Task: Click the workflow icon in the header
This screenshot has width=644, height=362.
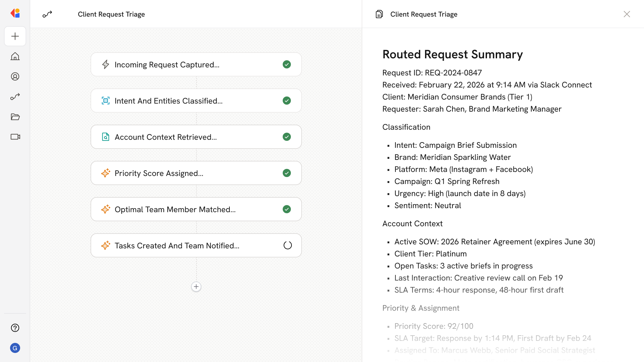Action: [47, 14]
